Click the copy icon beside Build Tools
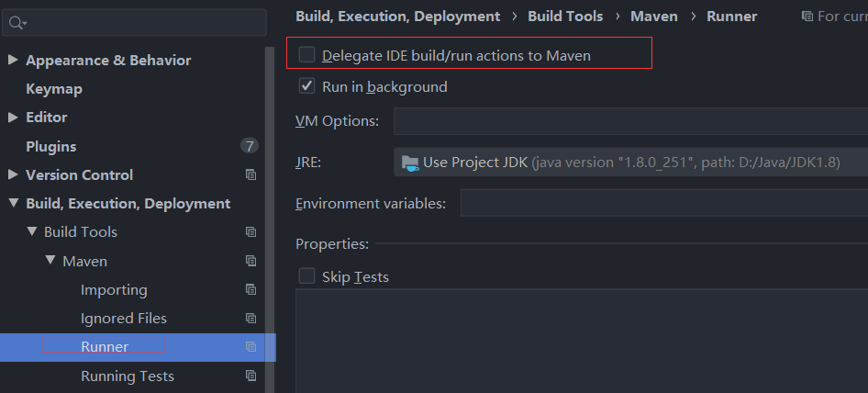The height and width of the screenshot is (393, 868). coord(250,232)
